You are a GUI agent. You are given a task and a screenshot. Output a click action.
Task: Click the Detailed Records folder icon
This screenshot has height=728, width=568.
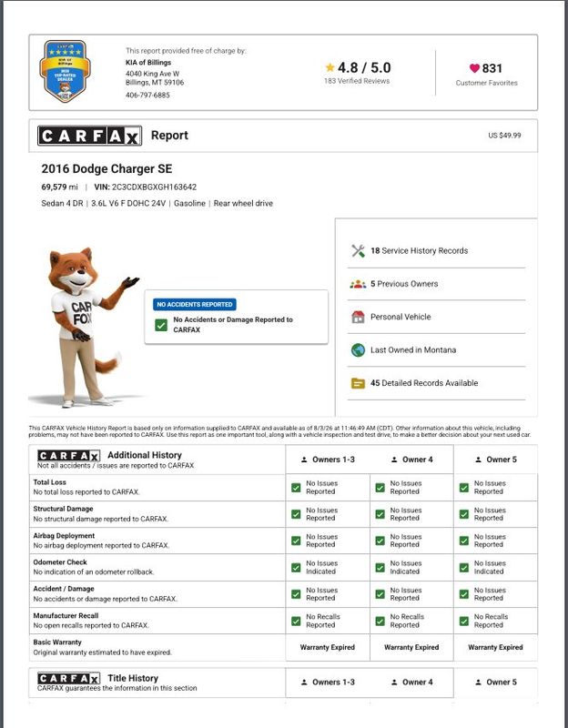click(x=358, y=383)
